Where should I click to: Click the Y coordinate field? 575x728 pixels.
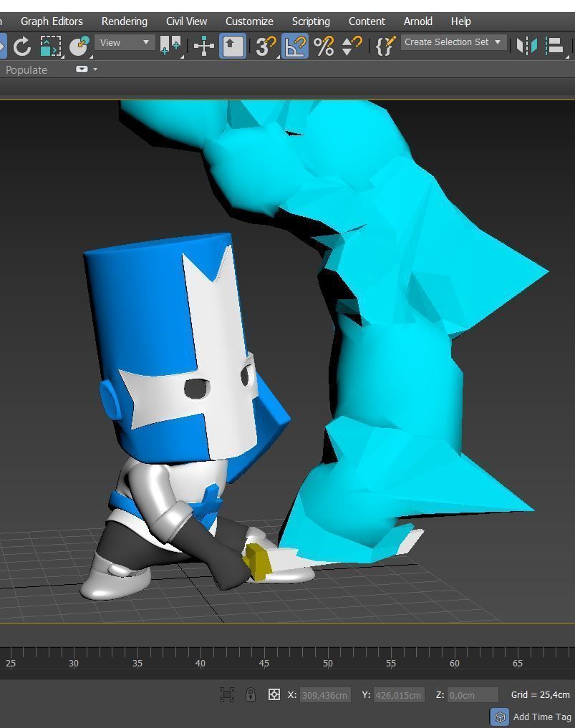click(x=399, y=695)
